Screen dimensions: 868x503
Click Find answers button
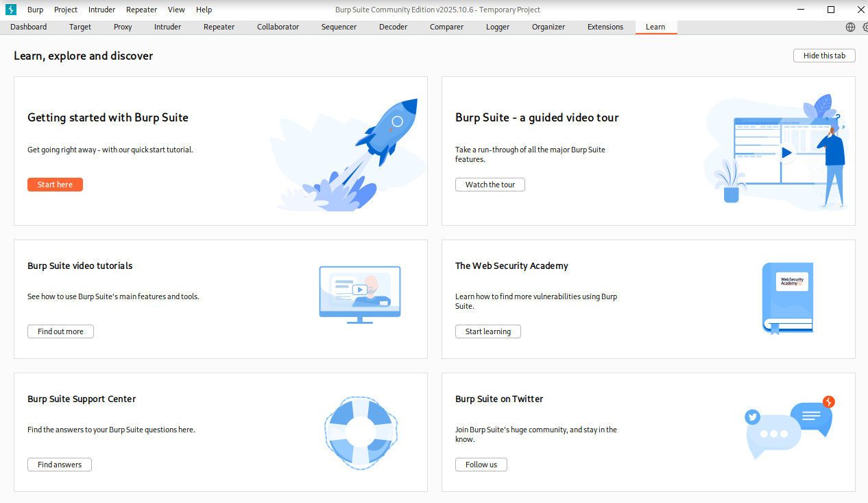tap(60, 465)
